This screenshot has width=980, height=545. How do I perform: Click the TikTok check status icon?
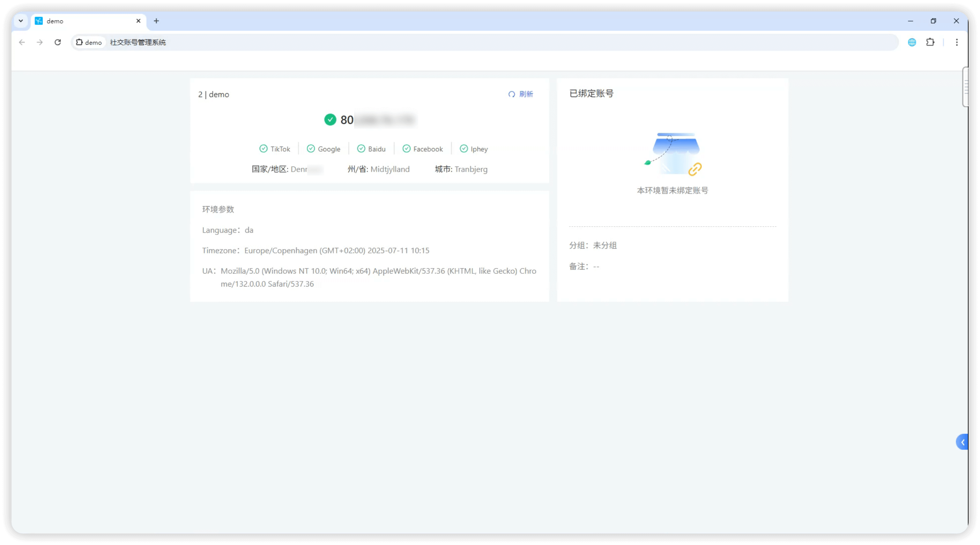click(x=263, y=149)
